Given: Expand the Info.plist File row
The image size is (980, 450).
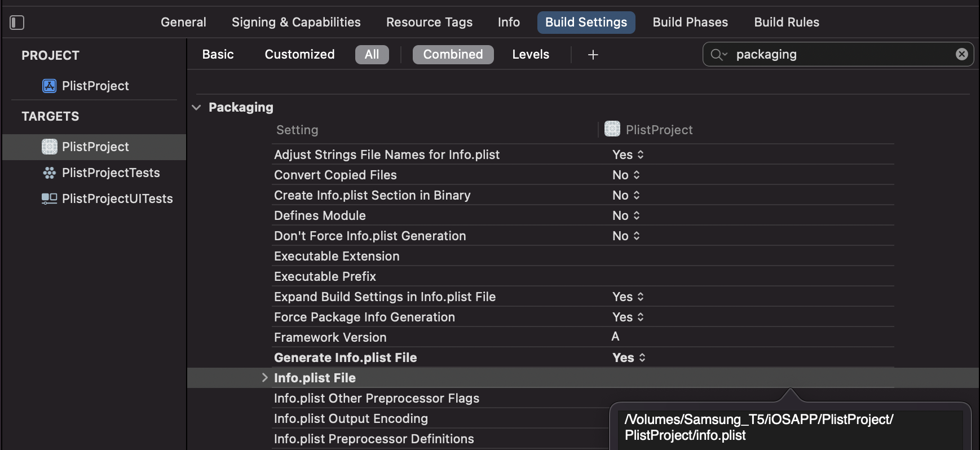Looking at the screenshot, I should pos(264,378).
